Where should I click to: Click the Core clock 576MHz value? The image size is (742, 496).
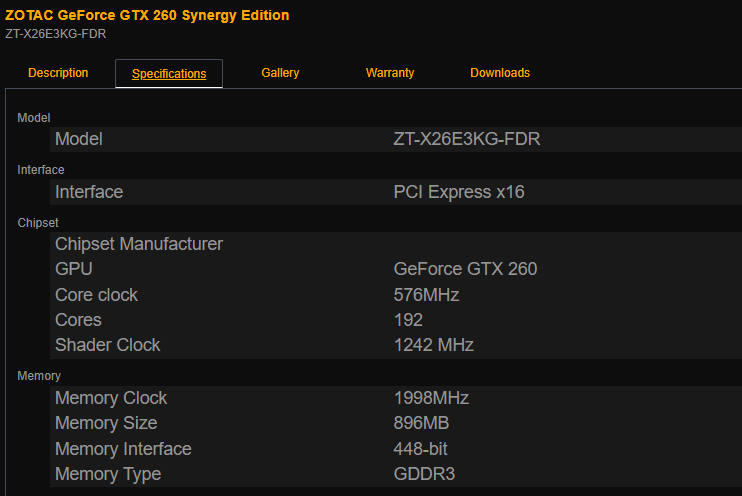coord(426,295)
